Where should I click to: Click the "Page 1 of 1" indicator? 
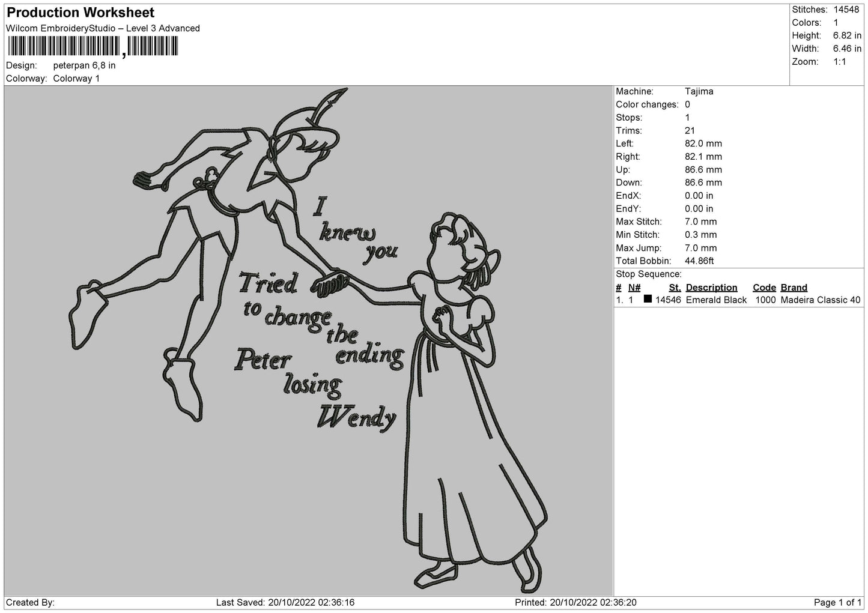838,603
